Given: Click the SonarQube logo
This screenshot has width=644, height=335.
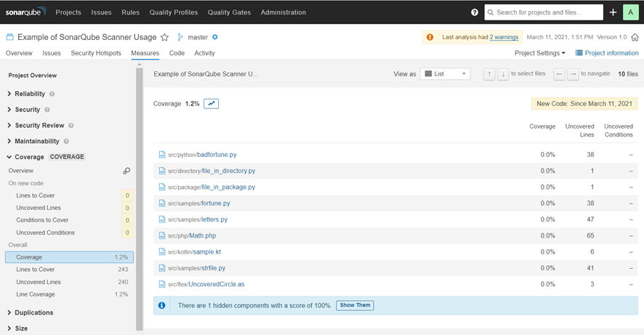Looking at the screenshot, I should (x=25, y=12).
